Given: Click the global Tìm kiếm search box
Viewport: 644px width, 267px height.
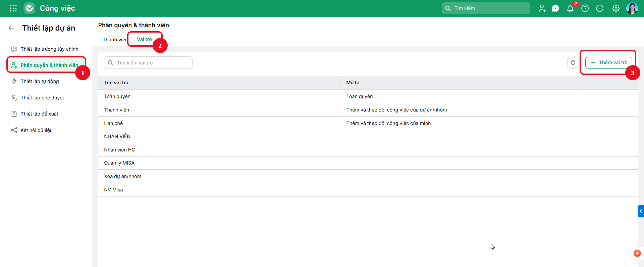Looking at the screenshot, I should [486, 8].
